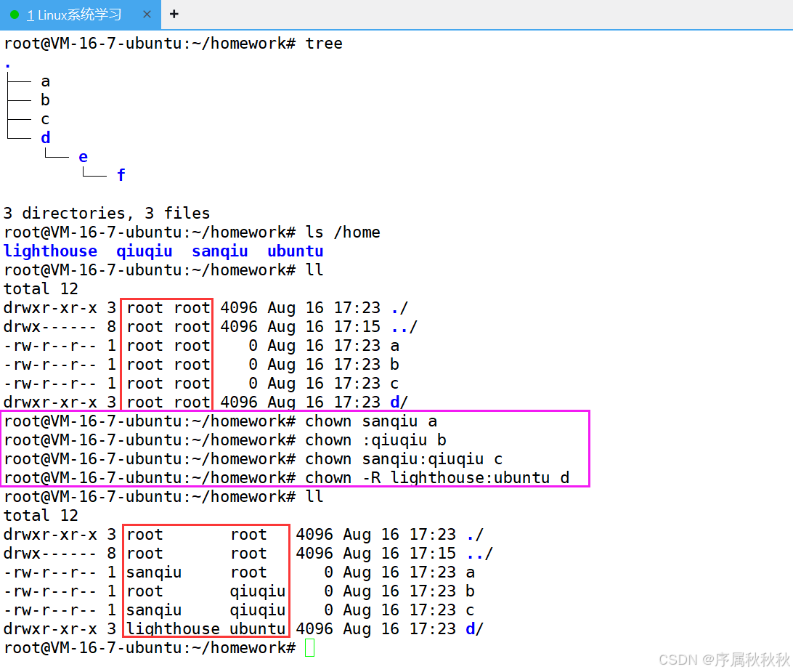Click the 'chown sanqiu:qiuqiu c' command
Viewport: 793px width, 672px height.
click(404, 459)
